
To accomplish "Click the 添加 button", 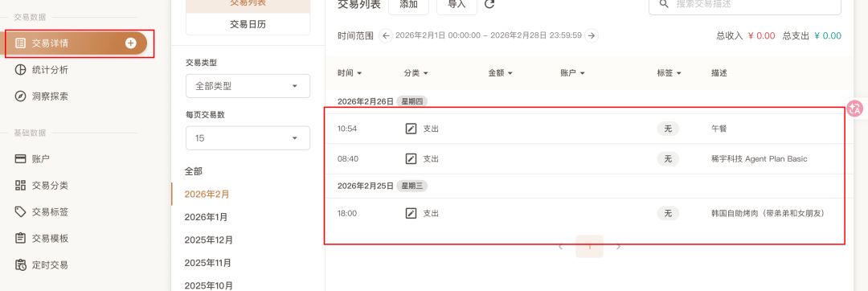I will click(408, 6).
